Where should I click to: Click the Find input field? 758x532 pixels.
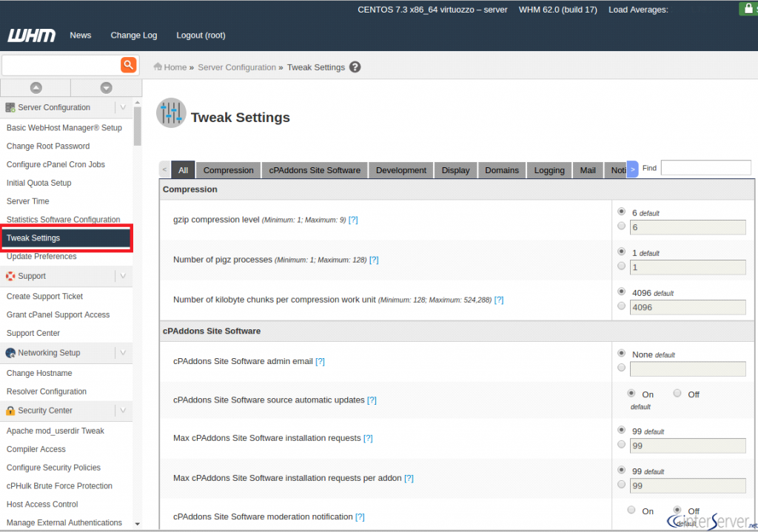pyautogui.click(x=705, y=168)
